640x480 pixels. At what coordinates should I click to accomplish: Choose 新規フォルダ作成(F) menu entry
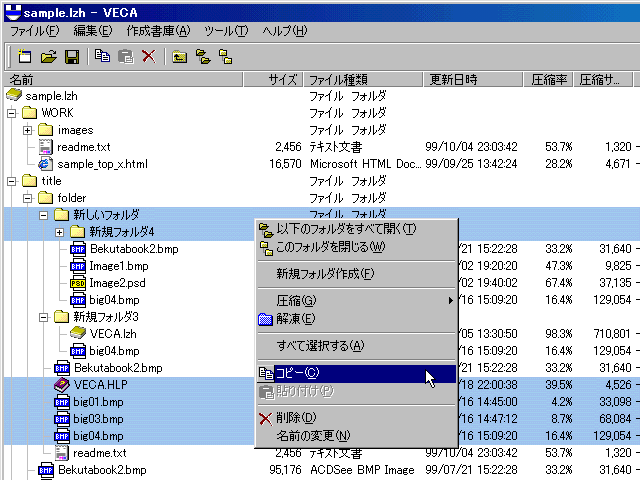356,273
